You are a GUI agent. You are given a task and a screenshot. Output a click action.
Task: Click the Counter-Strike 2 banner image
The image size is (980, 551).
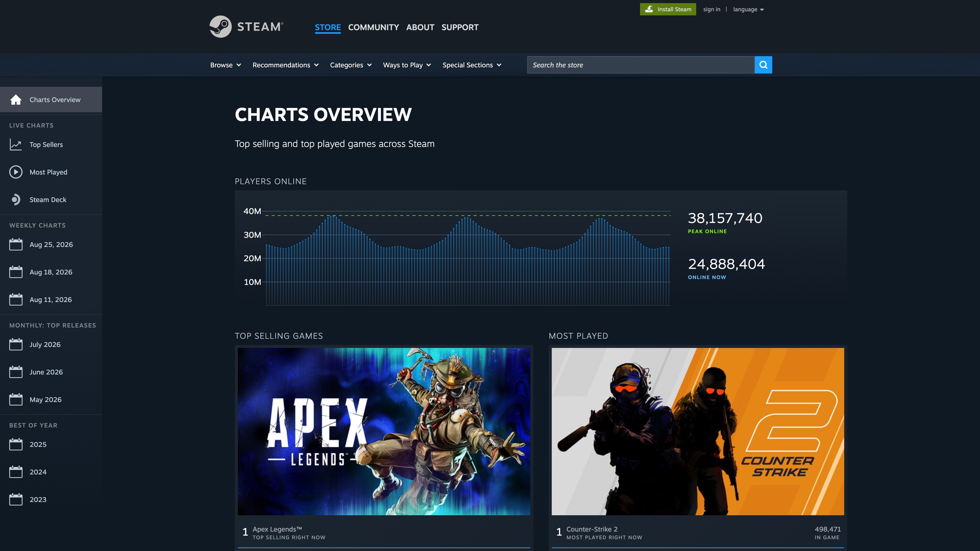[x=697, y=431]
